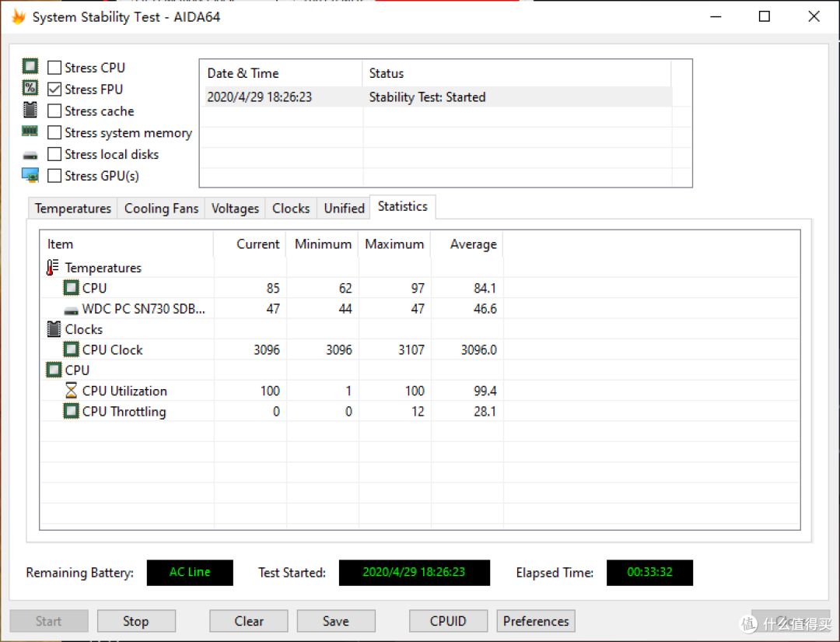This screenshot has width=840, height=642.
Task: Click the CPU Clock maximum value 3107
Action: [x=411, y=350]
